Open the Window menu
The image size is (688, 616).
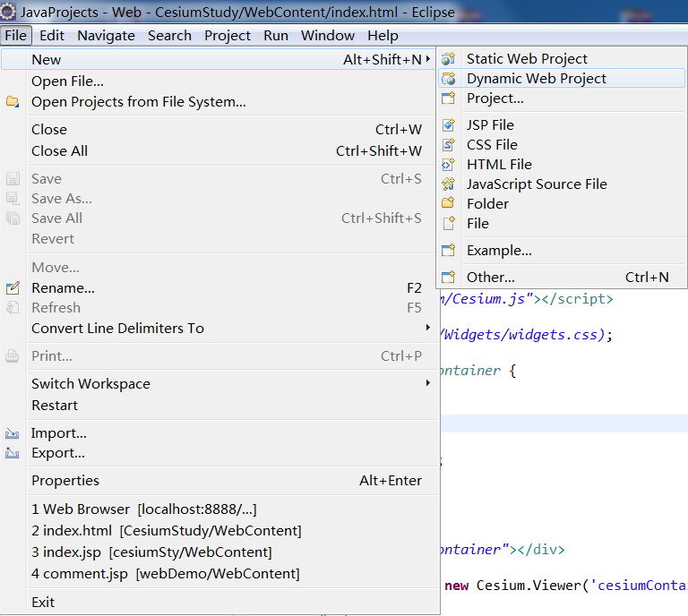pyautogui.click(x=327, y=36)
